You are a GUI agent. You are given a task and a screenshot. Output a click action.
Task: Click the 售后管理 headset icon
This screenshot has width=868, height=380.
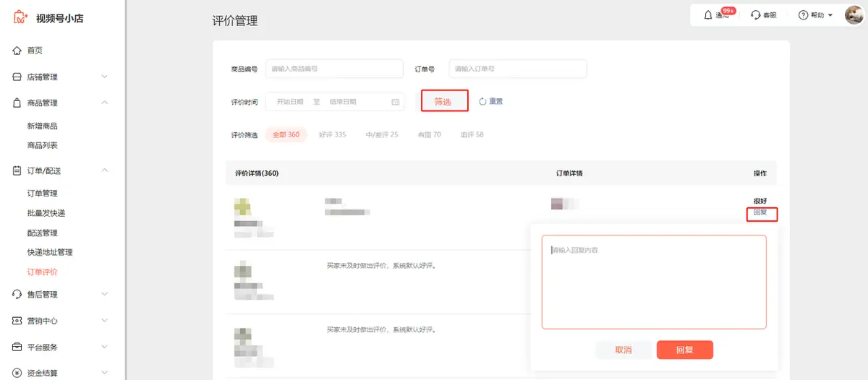click(17, 294)
